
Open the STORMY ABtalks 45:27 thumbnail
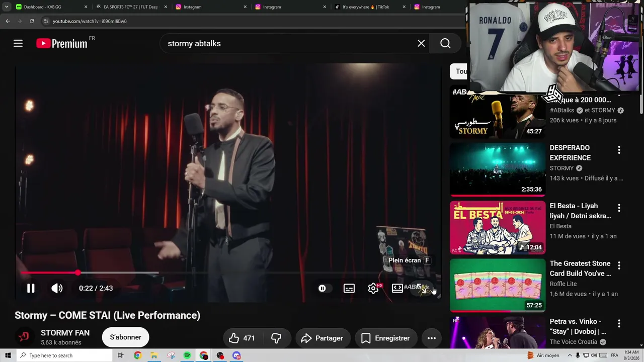(x=498, y=112)
